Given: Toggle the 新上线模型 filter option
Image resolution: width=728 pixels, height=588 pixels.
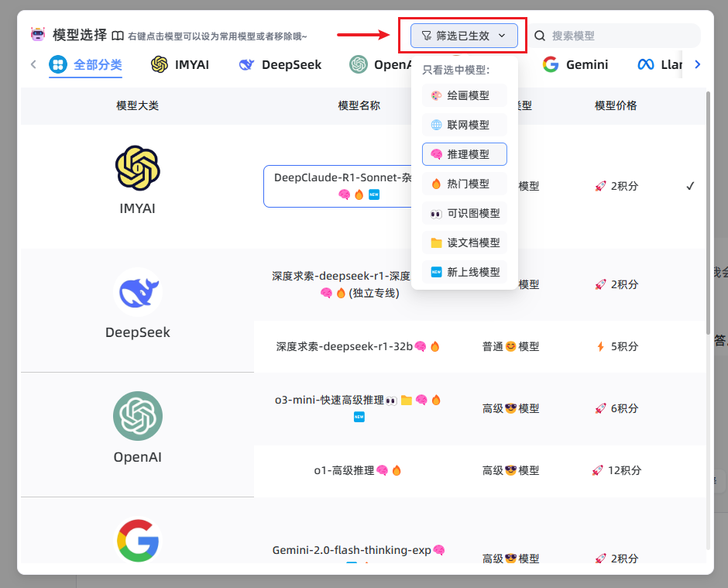Looking at the screenshot, I should 464,272.
